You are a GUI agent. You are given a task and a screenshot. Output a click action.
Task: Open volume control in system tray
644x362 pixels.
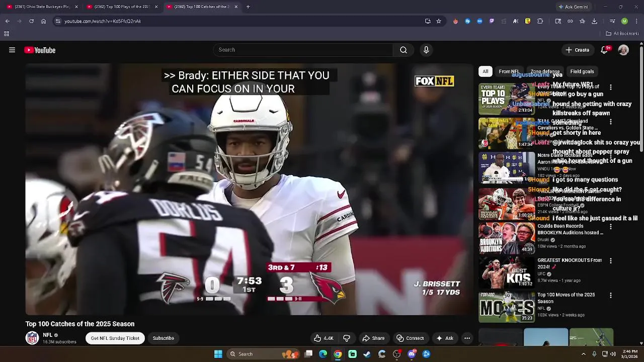614,354
